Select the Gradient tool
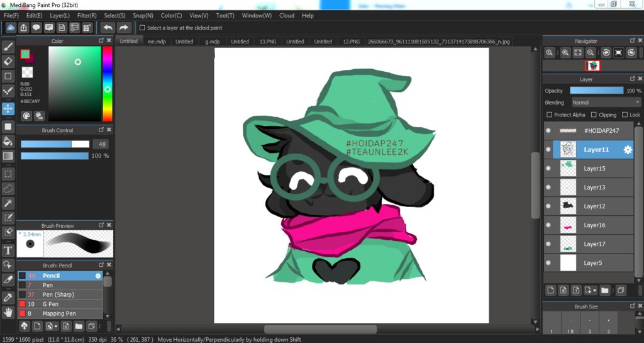The image size is (644, 343). pyautogui.click(x=8, y=155)
